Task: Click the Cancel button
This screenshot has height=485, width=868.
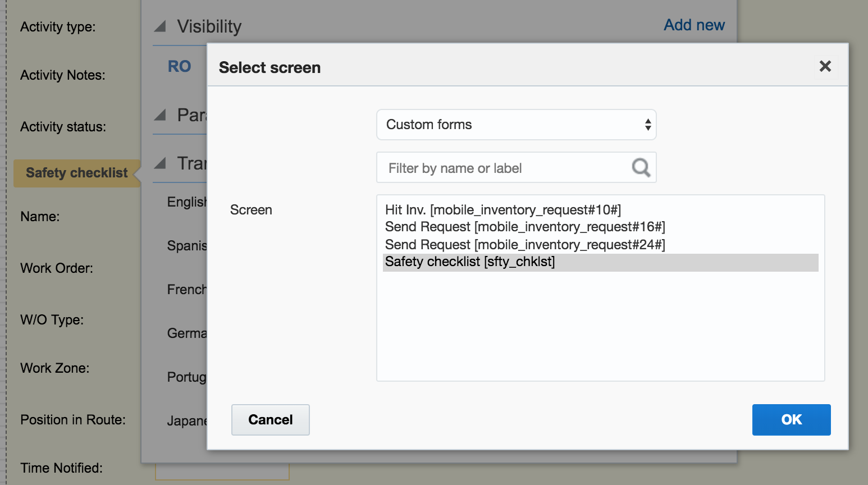Action: [270, 420]
